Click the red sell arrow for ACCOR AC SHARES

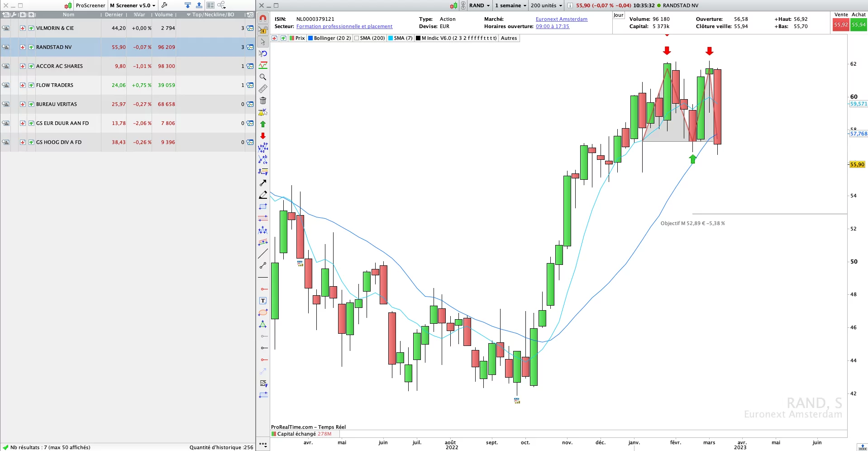coord(23,66)
